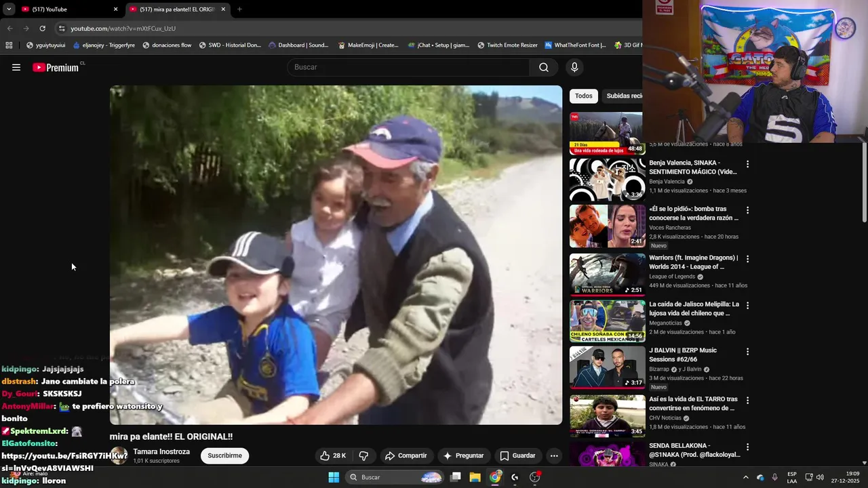The image size is (868, 488).
Task: Go back in browser history
Action: tap(9, 28)
